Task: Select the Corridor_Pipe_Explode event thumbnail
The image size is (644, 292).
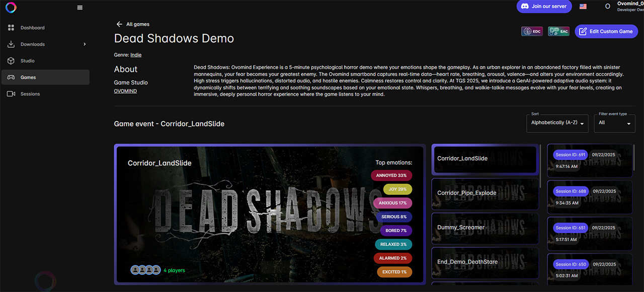Action: click(x=485, y=193)
